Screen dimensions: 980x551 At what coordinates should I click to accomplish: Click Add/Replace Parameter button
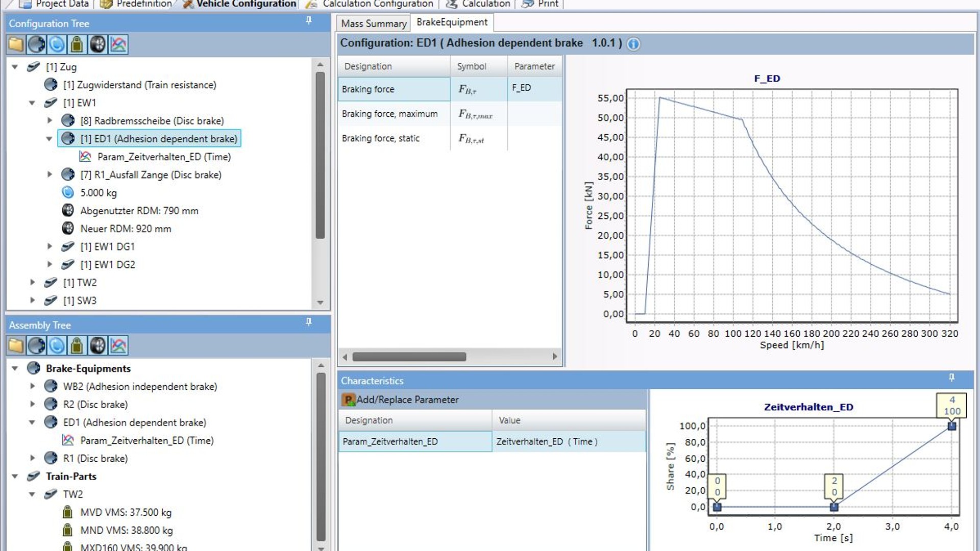[x=401, y=399]
